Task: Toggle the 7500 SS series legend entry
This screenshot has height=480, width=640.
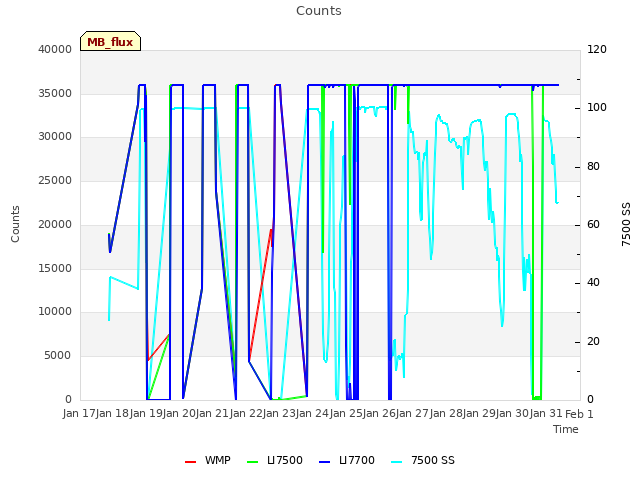Action: pyautogui.click(x=423, y=460)
